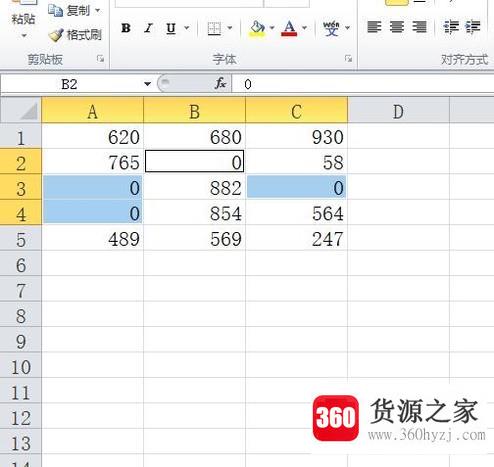Click cell A2 containing 765

tap(93, 162)
